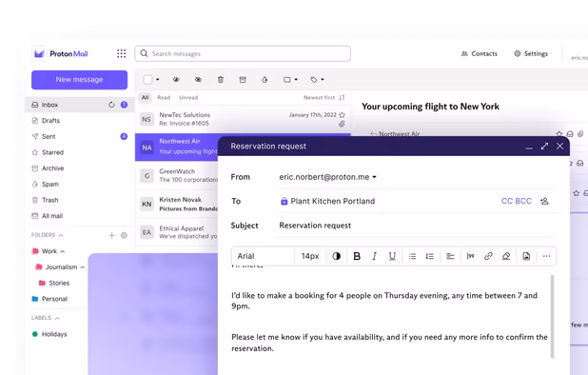The height and width of the screenshot is (375, 588).
Task: Add a new folder with plus icon
Action: click(x=111, y=235)
